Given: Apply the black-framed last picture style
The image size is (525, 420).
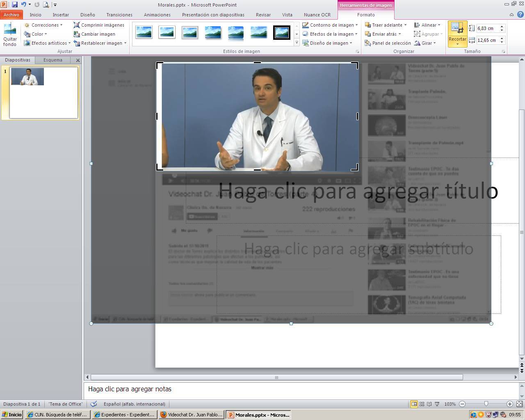Looking at the screenshot, I should (282, 32).
